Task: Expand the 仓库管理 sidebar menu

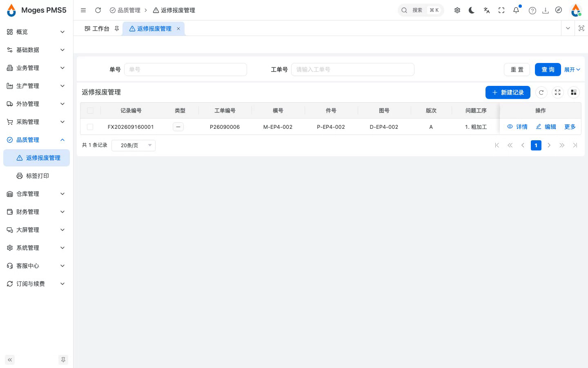Action: click(x=36, y=194)
